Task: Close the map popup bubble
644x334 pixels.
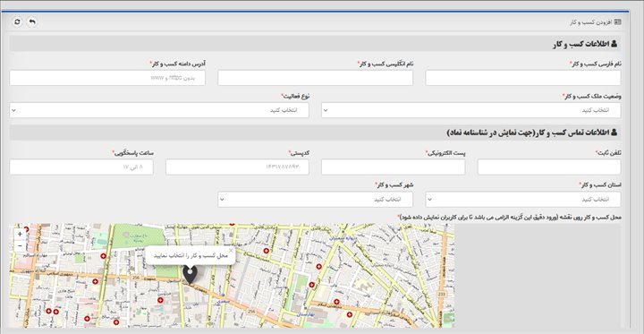Action: (231, 250)
